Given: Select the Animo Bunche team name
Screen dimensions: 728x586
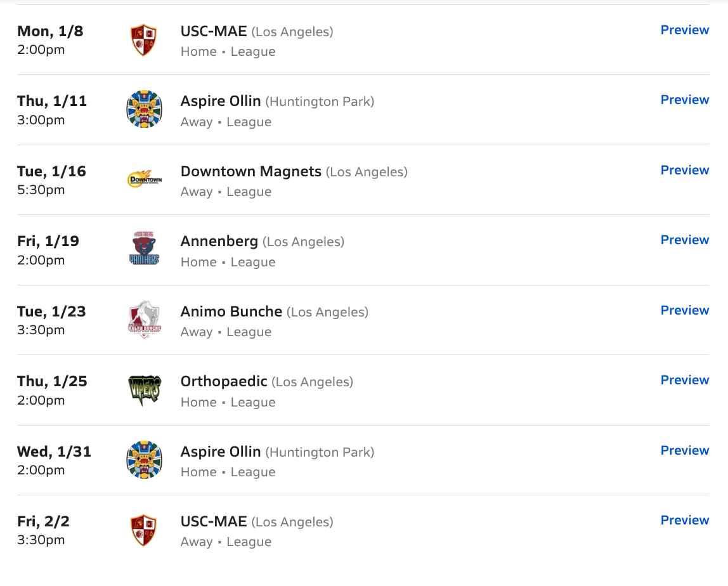Looking at the screenshot, I should [x=231, y=311].
